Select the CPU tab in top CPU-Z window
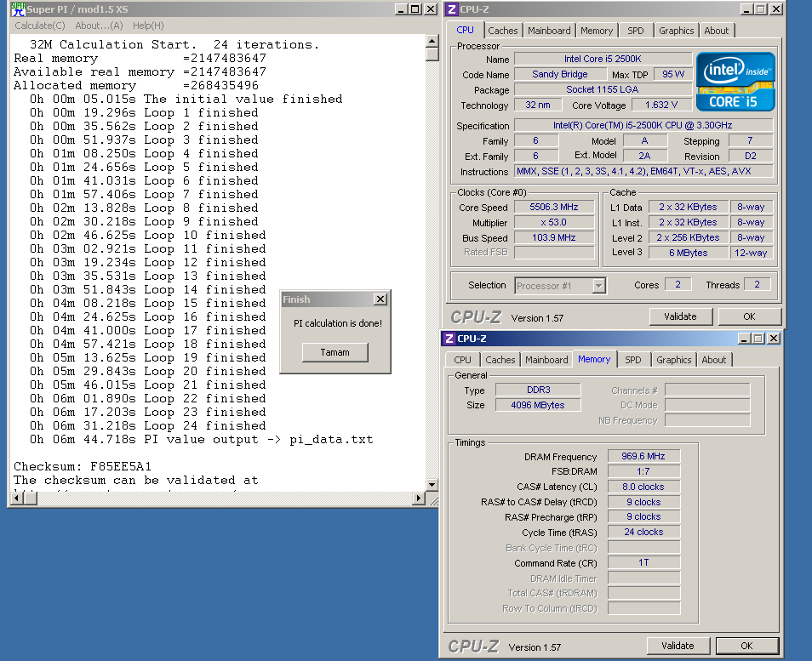Viewport: 812px width, 661px height. [x=465, y=30]
